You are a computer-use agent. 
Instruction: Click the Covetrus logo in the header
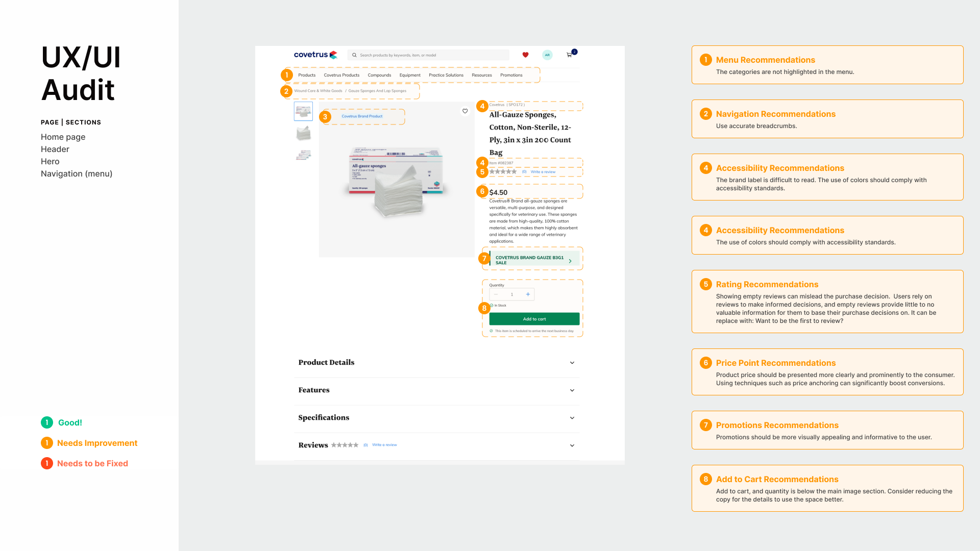coord(315,55)
